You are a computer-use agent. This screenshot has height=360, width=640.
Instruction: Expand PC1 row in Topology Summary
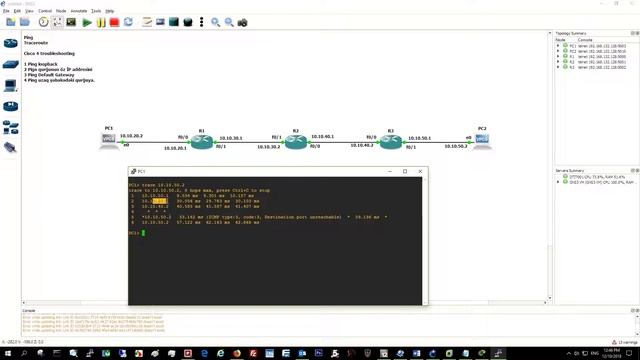pyautogui.click(x=558, y=46)
